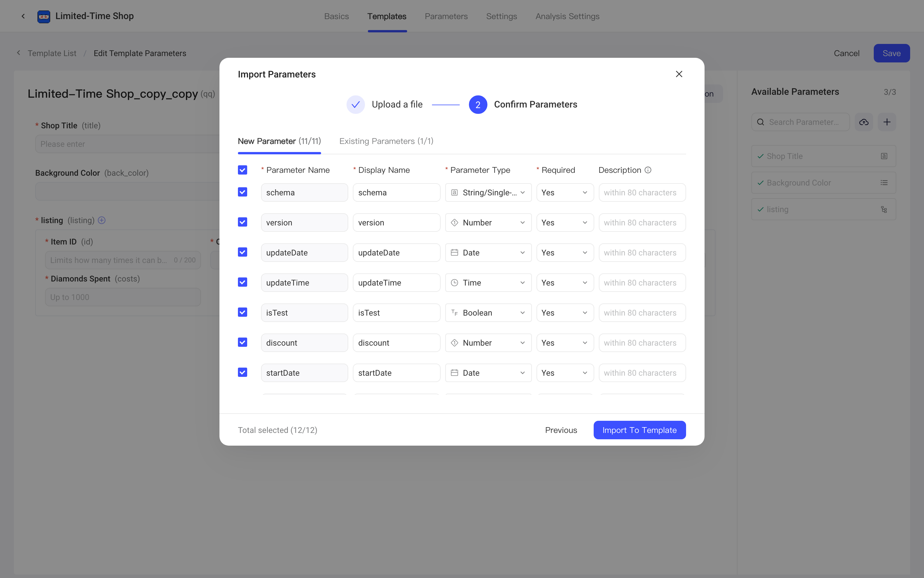
Task: Open the updateDate Date type dropdown
Action: tap(488, 253)
